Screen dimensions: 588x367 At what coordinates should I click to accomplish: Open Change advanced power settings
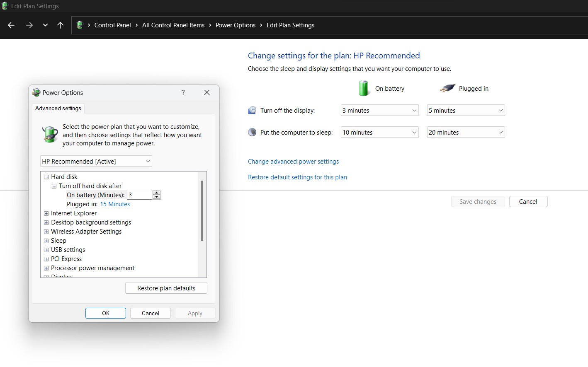pyautogui.click(x=293, y=161)
